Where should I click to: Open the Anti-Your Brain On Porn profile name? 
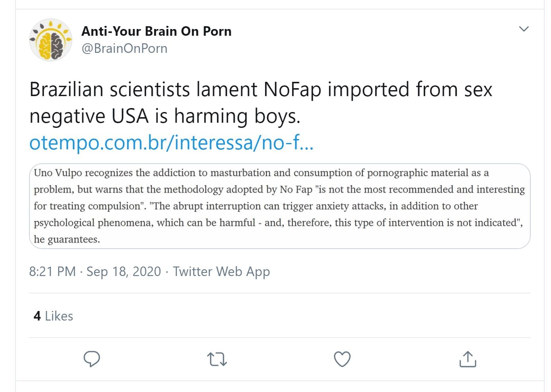click(x=156, y=31)
